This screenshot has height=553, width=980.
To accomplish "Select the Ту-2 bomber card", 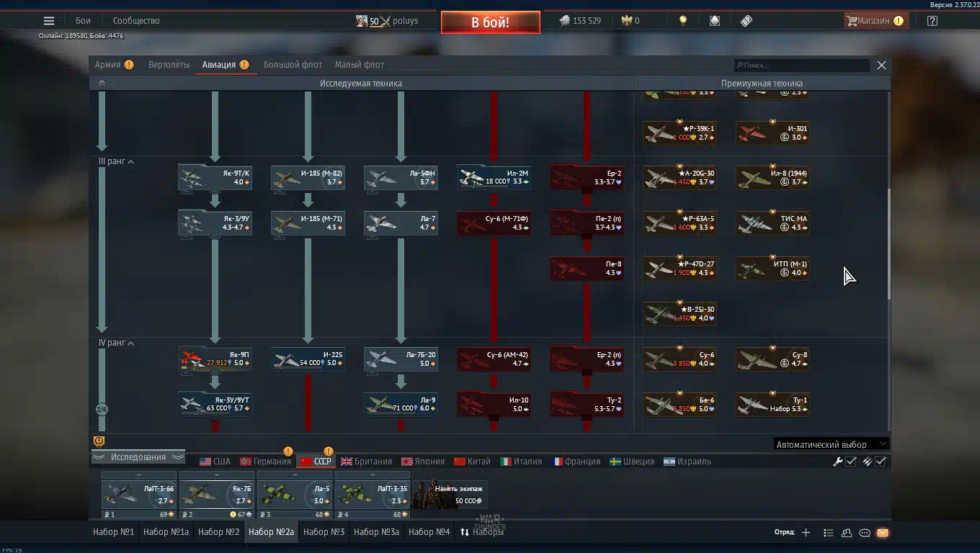I will pyautogui.click(x=587, y=405).
